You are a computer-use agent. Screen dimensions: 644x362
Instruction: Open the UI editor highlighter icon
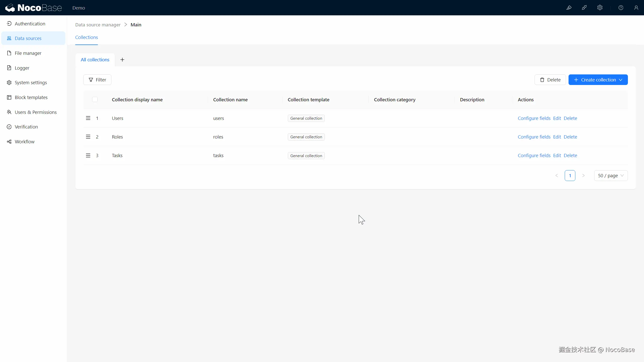click(x=569, y=8)
